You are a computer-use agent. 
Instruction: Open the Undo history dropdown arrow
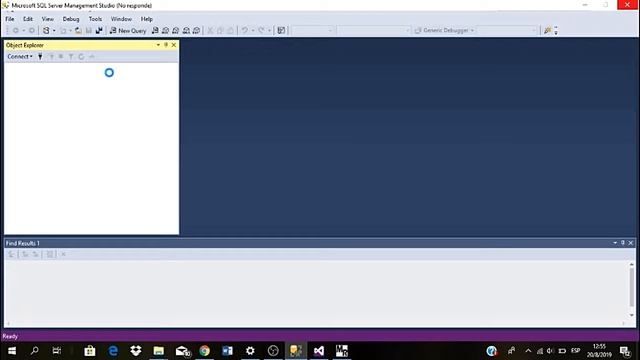(x=253, y=31)
